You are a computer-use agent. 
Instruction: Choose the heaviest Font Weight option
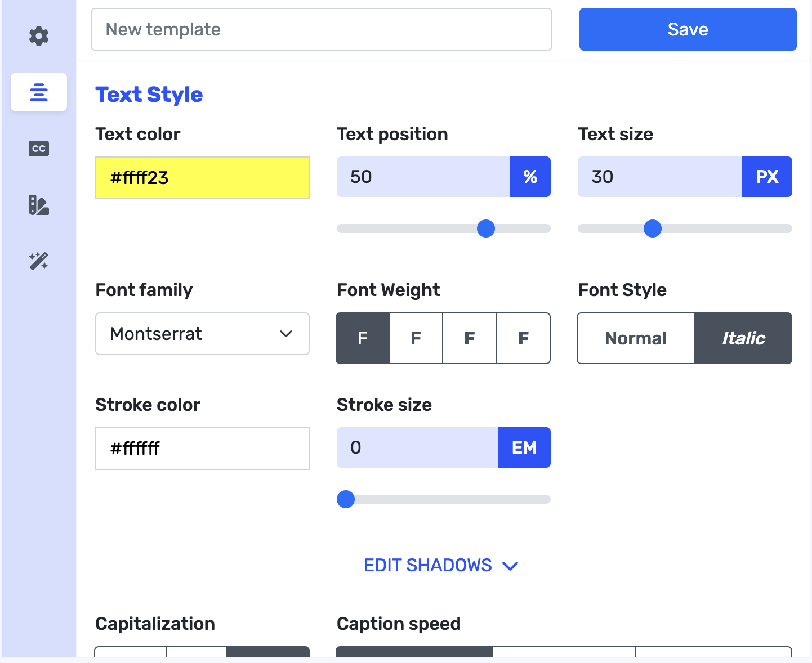pos(523,338)
